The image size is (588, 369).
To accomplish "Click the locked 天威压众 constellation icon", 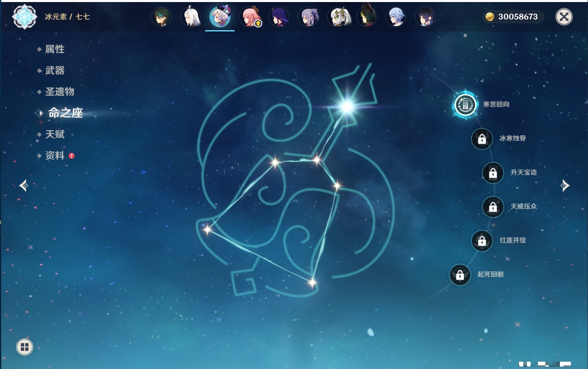I will (x=493, y=207).
